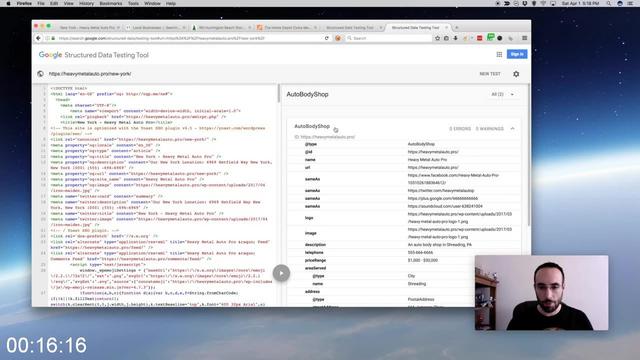
Task: Click the red extension icon in toolbar
Action: click(480, 38)
